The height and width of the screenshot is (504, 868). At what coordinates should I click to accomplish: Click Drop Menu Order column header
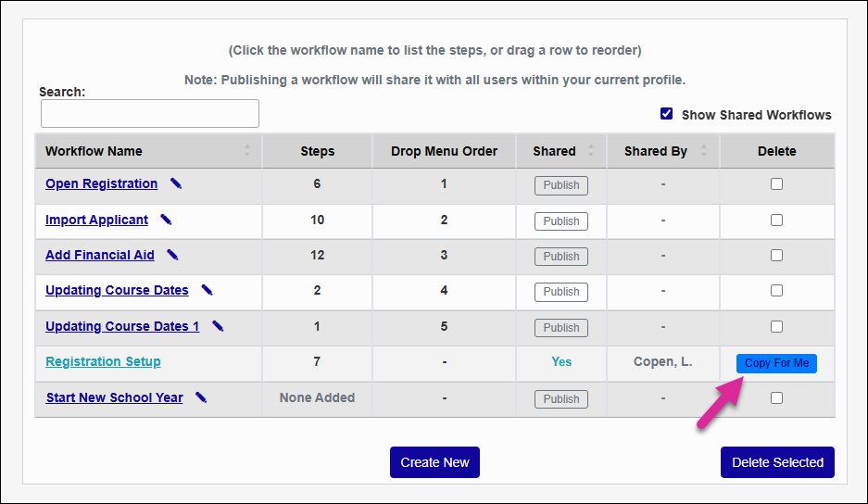pyautogui.click(x=444, y=151)
